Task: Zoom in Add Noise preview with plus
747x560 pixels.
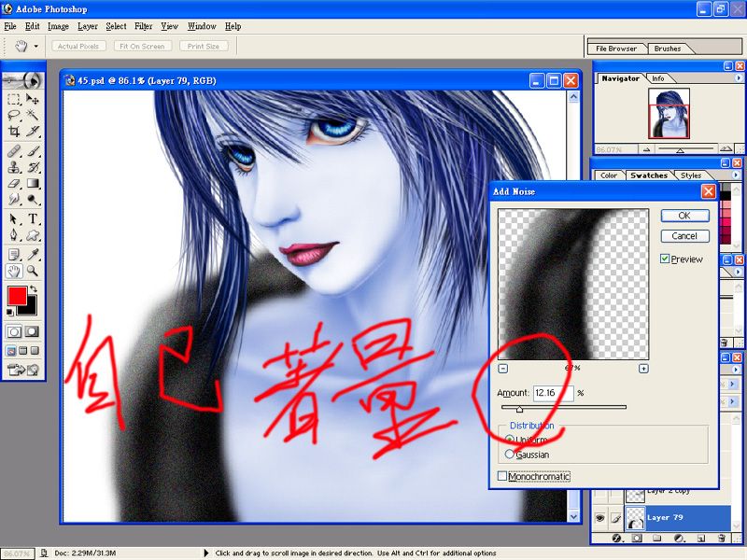Action: point(643,368)
